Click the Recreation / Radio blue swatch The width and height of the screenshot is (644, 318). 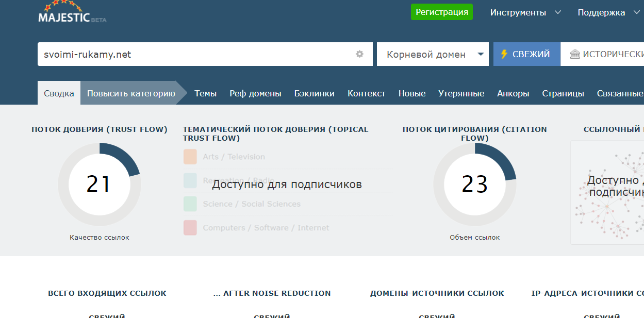(x=190, y=180)
